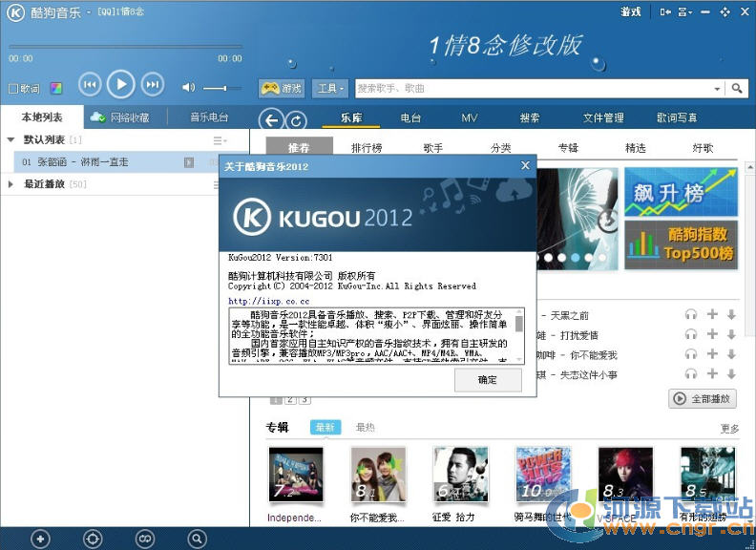Screen dimensions: 756x550
Task: Mute the volume speaker icon
Action: [188, 88]
